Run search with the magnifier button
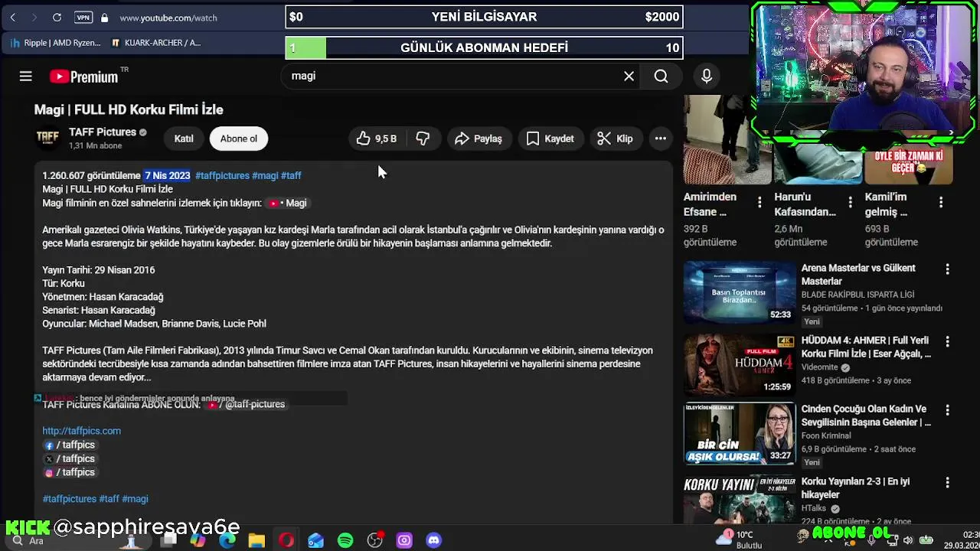The image size is (980, 551). pyautogui.click(x=661, y=76)
